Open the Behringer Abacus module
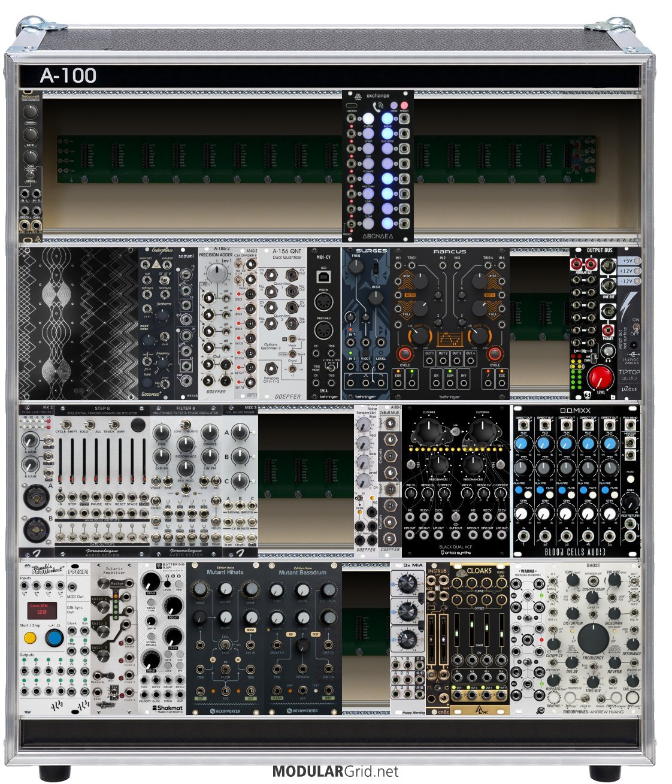The height and width of the screenshot is (784, 672). [x=450, y=323]
